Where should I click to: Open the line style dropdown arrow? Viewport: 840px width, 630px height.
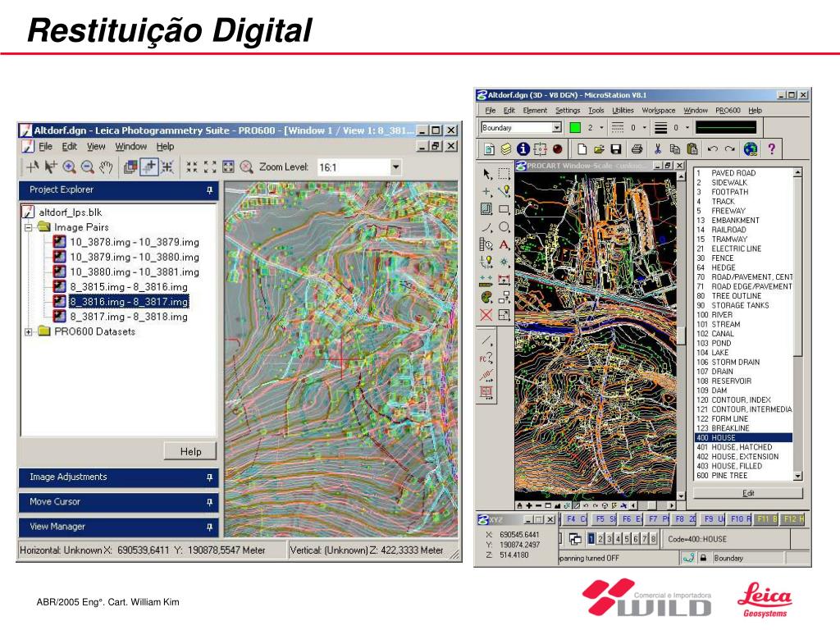pyautogui.click(x=644, y=127)
